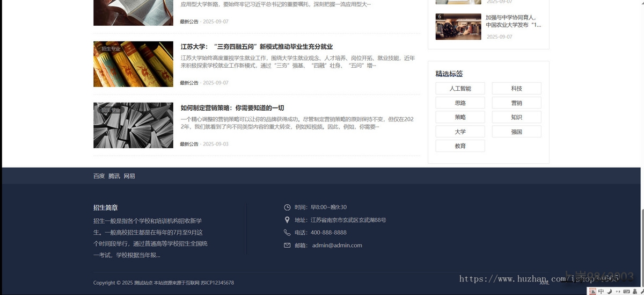Click the 江苏大学 article thumbnail image
This screenshot has width=644, height=295.
click(133, 64)
